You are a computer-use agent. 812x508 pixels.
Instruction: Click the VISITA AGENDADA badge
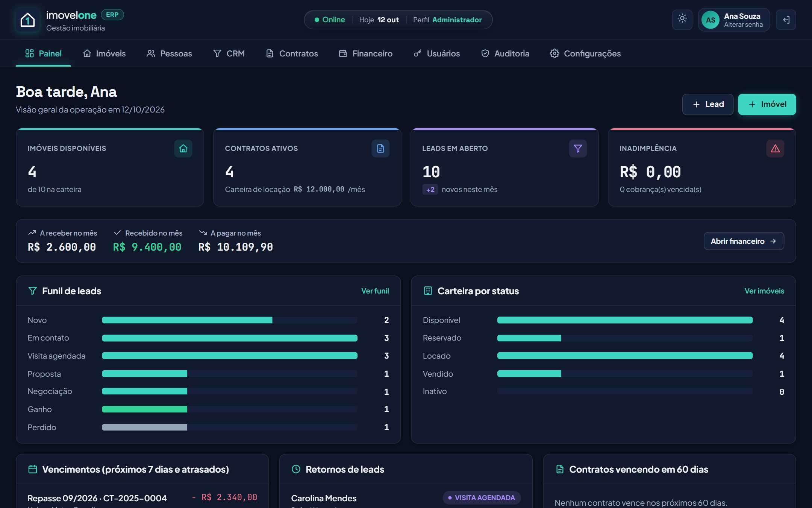(482, 498)
